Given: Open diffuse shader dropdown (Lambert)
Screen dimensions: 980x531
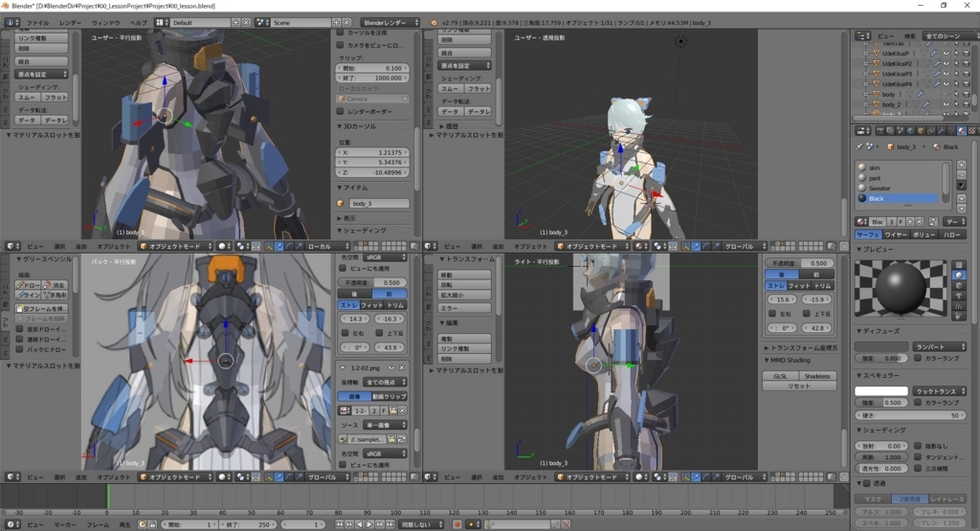Looking at the screenshot, I should [940, 346].
